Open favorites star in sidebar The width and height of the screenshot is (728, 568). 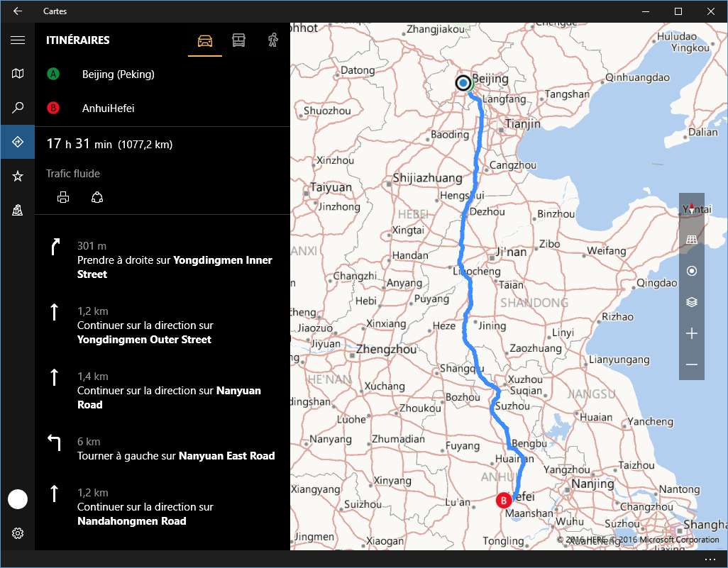18,176
